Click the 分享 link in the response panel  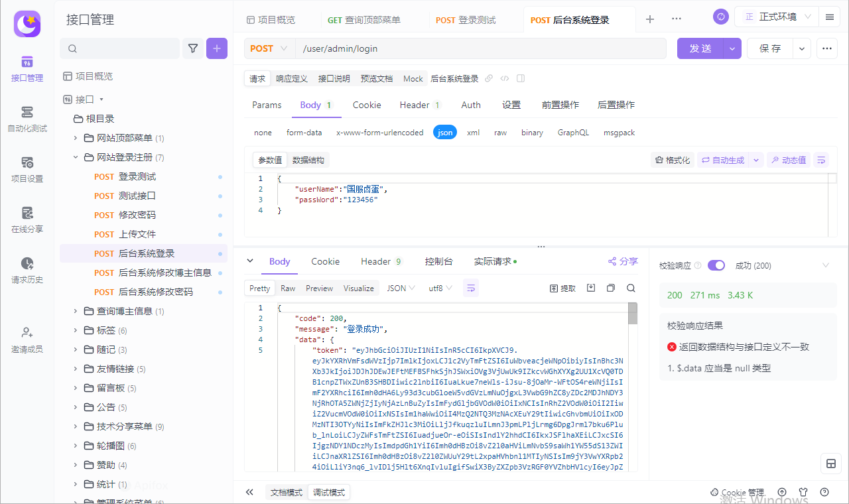tap(623, 261)
